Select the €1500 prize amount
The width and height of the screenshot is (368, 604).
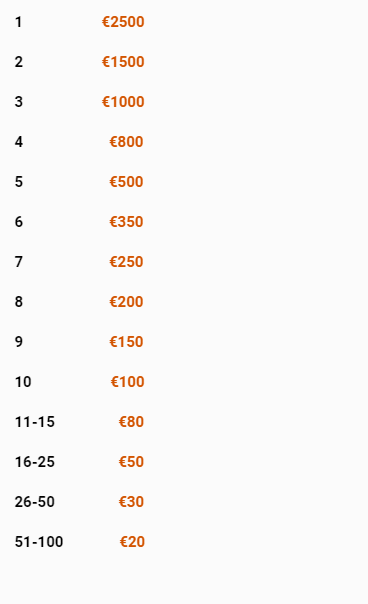point(123,62)
